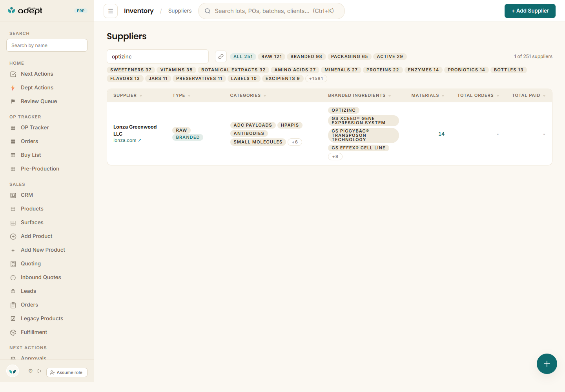Open the materials count 14 link
565x392 pixels.
441,134
